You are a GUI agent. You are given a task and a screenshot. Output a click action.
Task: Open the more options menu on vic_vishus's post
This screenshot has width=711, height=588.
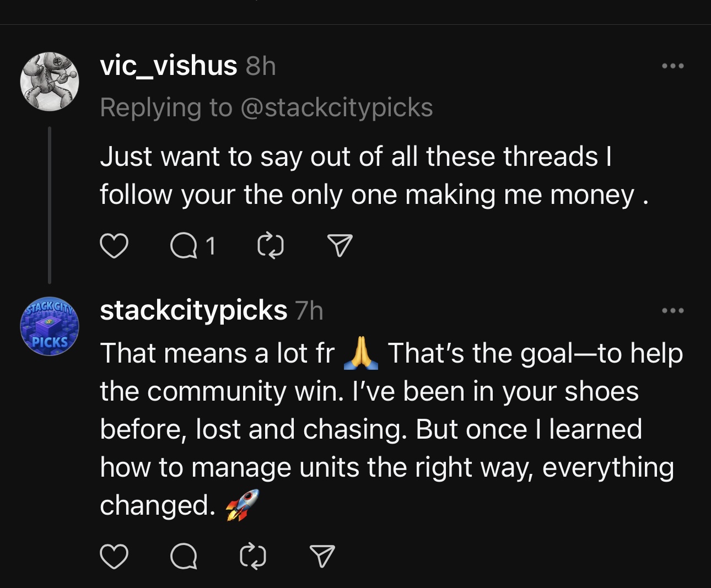[673, 65]
